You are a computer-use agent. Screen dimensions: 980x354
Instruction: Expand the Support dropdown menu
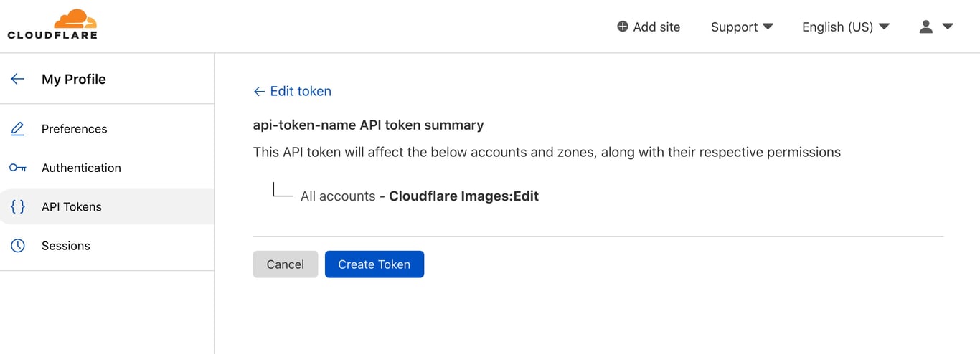pyautogui.click(x=742, y=27)
